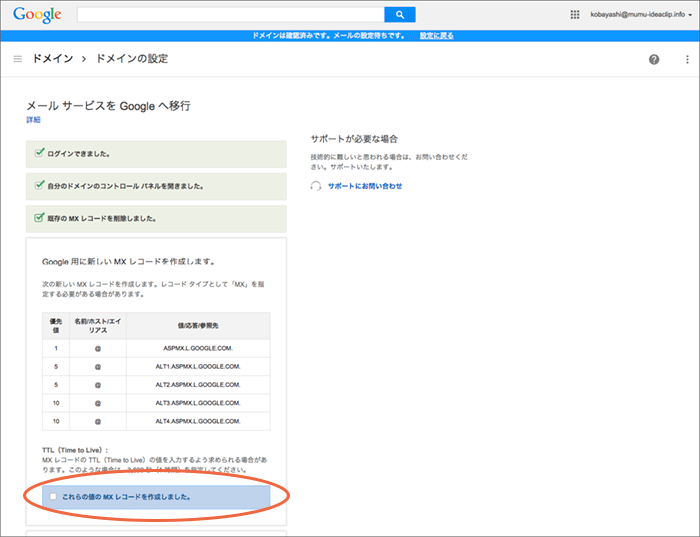Click the 詳細 link

click(x=33, y=120)
